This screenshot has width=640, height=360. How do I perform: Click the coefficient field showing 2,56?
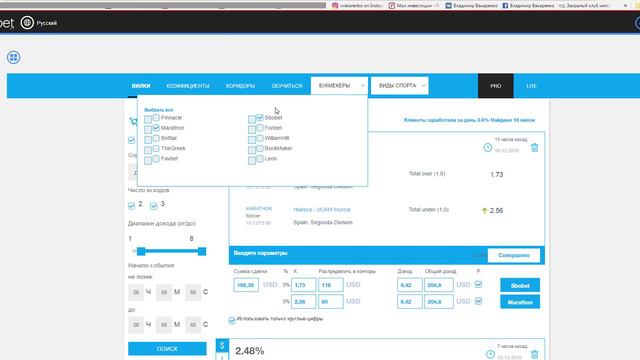click(x=303, y=302)
